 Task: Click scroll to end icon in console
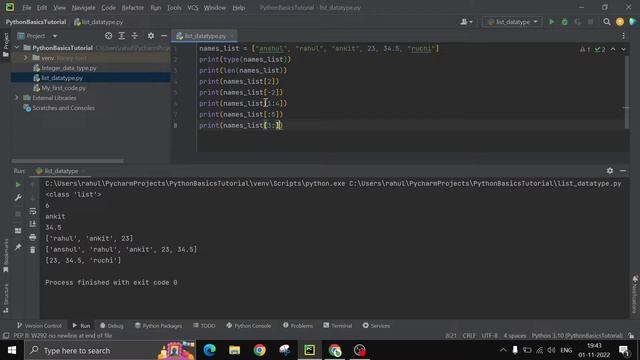point(33,224)
